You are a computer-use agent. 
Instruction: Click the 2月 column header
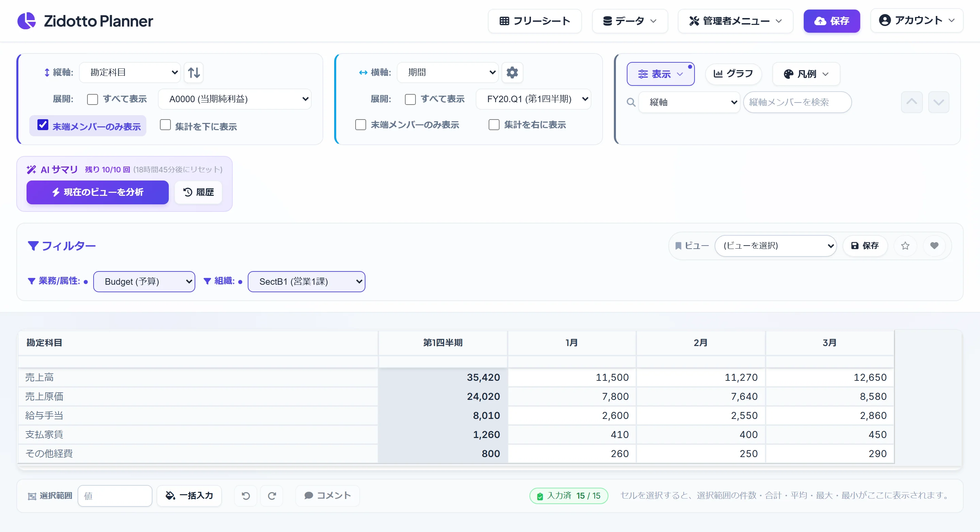point(701,343)
